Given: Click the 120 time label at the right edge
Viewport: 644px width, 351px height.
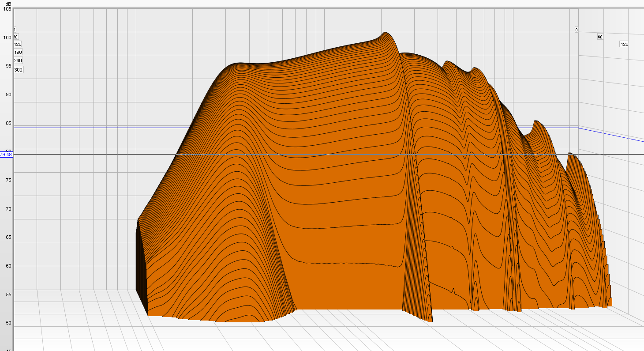Looking at the screenshot, I should tap(624, 44).
